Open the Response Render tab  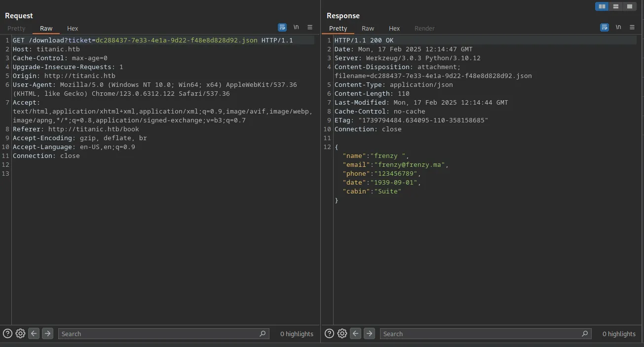click(424, 28)
